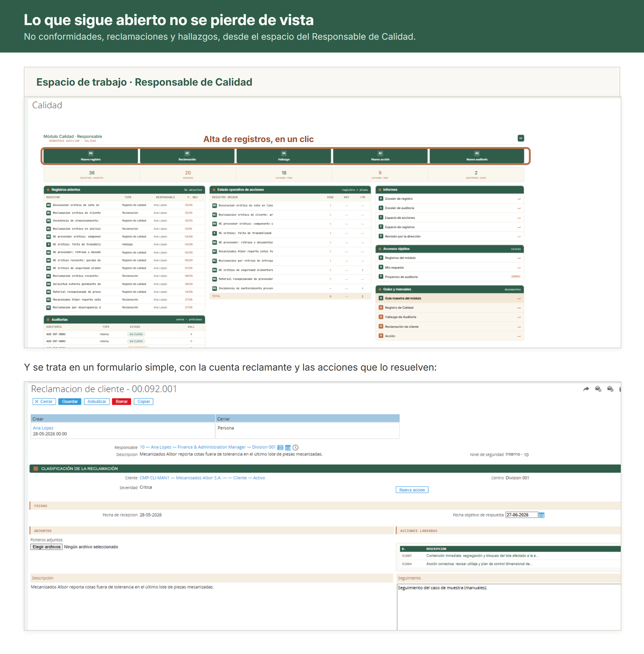Click the 18 acciones pendientes counter
644x654 pixels.
(284, 175)
